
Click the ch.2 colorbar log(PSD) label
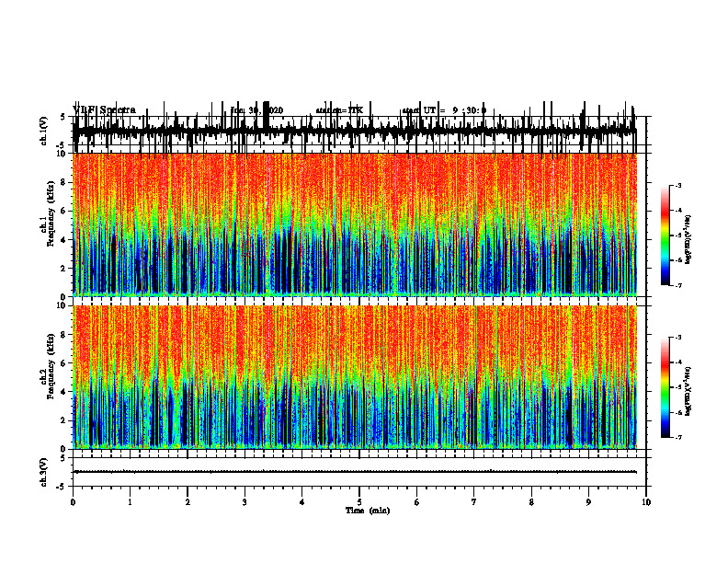(688, 392)
